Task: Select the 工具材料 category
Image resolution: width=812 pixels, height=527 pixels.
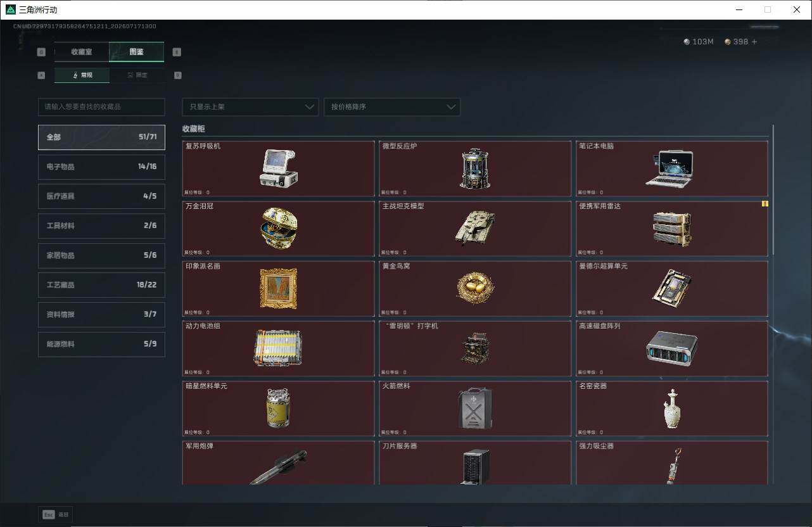Action: pyautogui.click(x=101, y=225)
